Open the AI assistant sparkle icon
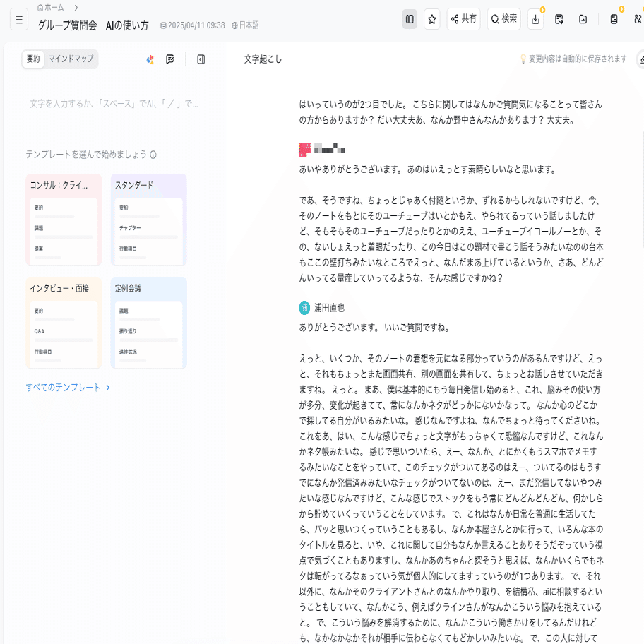 click(x=150, y=59)
